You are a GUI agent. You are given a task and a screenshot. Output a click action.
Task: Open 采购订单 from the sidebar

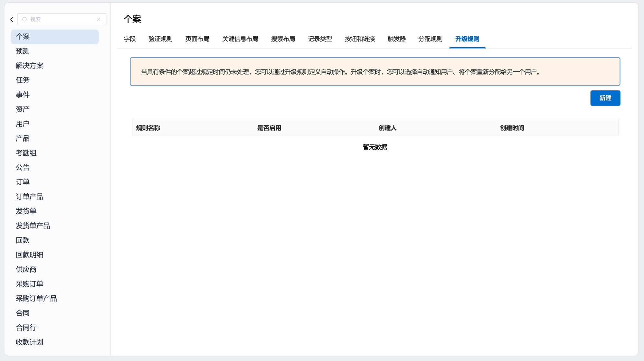[29, 284]
